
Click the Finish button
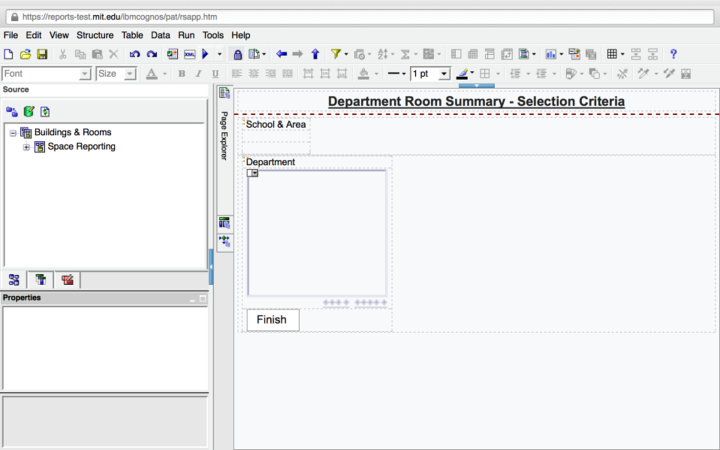tap(272, 320)
